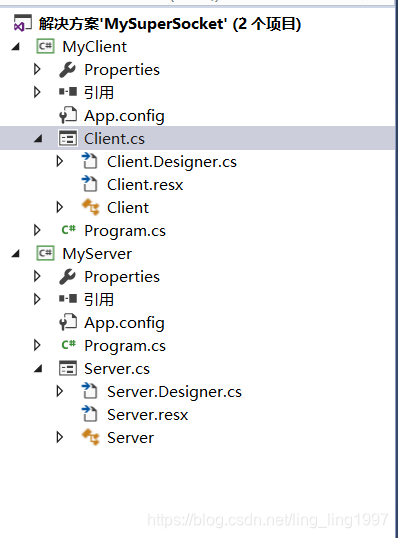Click the file icon of Server.Designer.cs
The width and height of the screenshot is (398, 538).
point(90,391)
